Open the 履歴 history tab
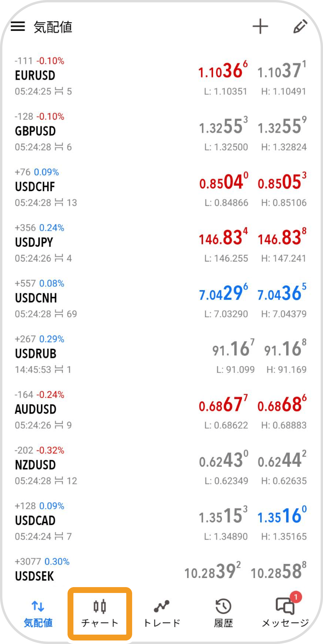The height and width of the screenshot is (644, 323). coord(223,613)
